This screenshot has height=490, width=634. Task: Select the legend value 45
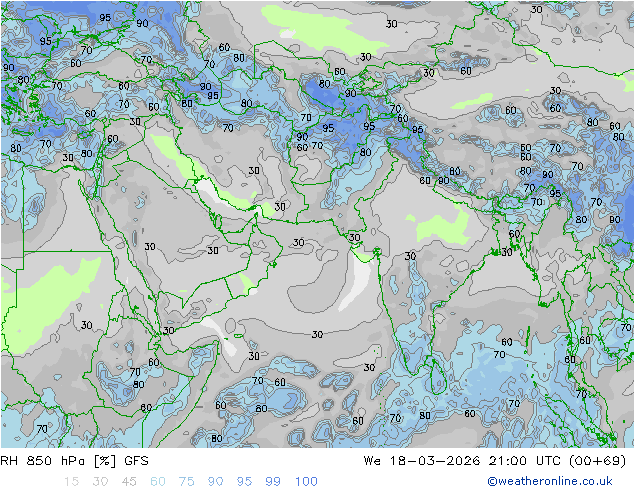(x=129, y=481)
